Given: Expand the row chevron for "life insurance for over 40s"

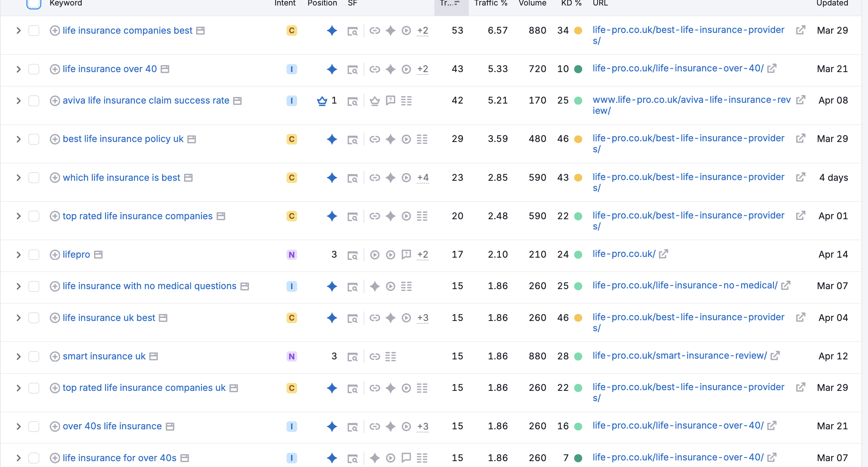Looking at the screenshot, I should (18, 457).
